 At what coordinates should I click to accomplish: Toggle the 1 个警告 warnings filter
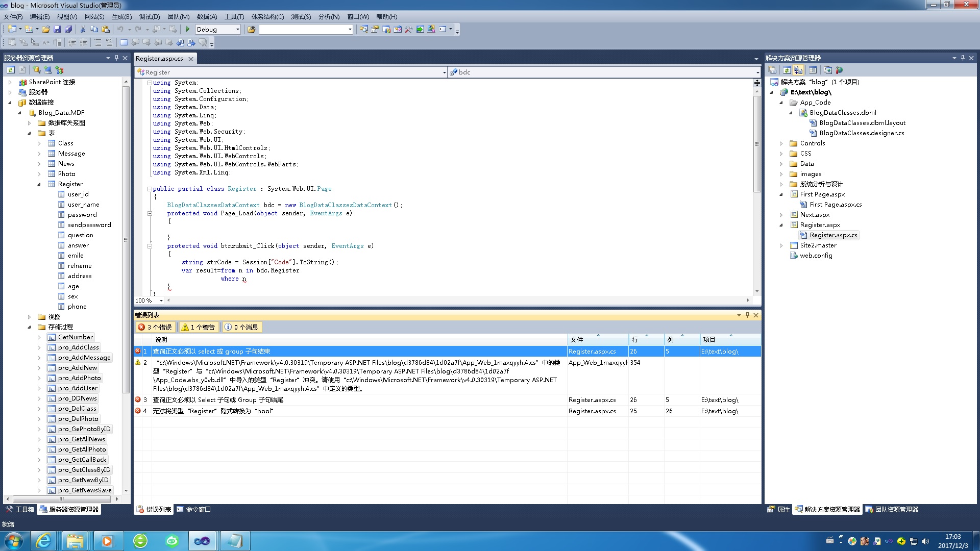[199, 327]
